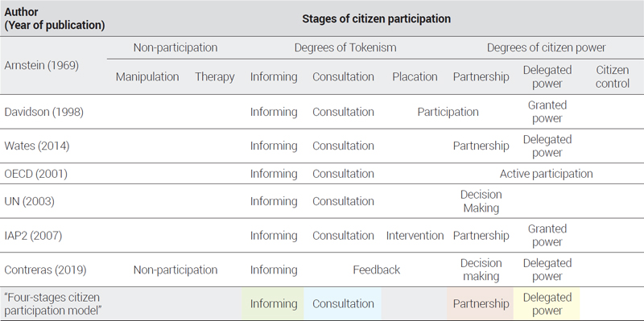
Task: Select the yellow-highlighted Delegated power cell
Action: (x=547, y=304)
